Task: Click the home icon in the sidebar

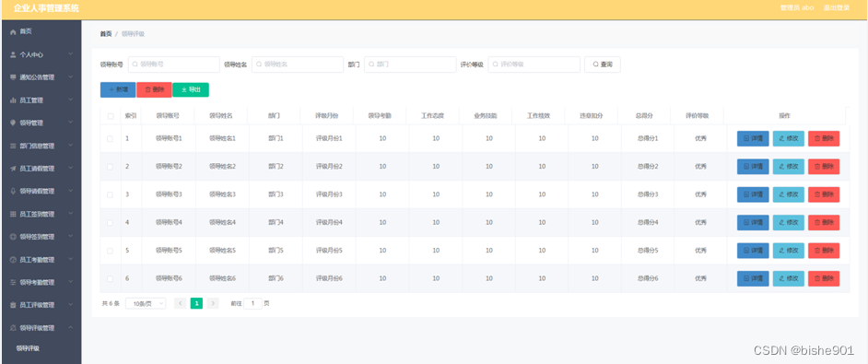Action: tap(13, 32)
